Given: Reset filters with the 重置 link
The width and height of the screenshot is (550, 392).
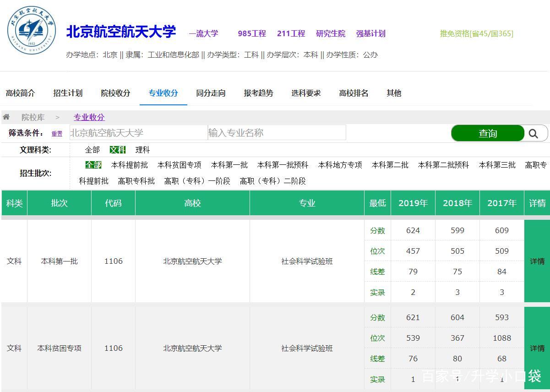Looking at the screenshot, I should click(x=57, y=134).
